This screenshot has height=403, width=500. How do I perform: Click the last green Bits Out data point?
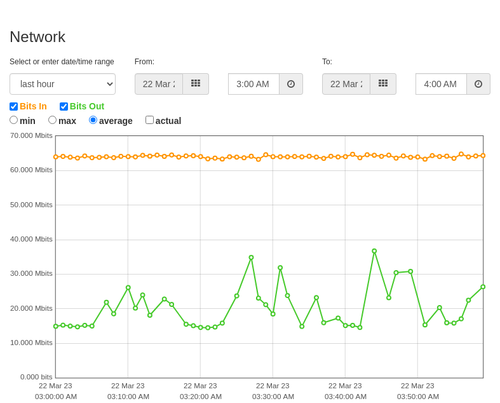[x=483, y=287]
